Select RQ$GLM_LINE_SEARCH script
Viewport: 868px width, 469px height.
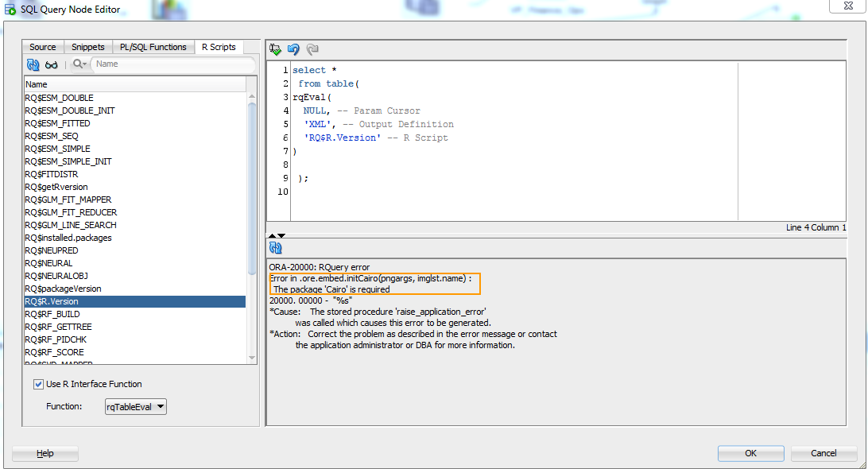(x=135, y=225)
